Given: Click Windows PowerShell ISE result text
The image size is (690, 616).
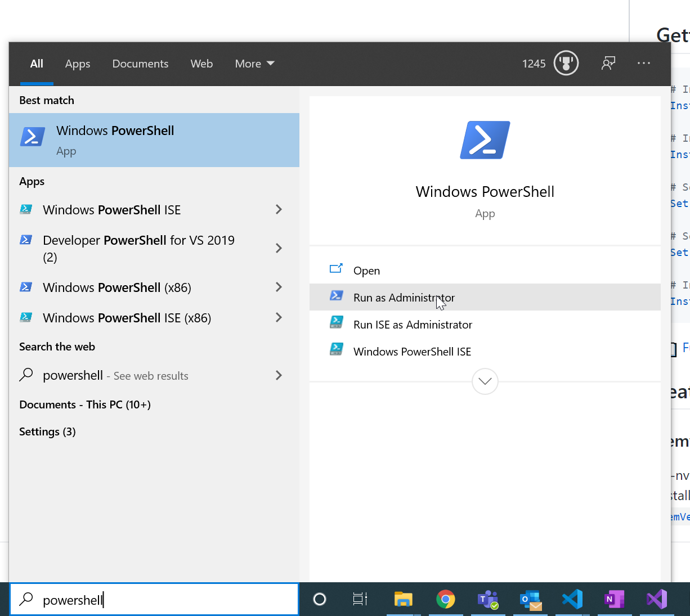Looking at the screenshot, I should [x=112, y=210].
